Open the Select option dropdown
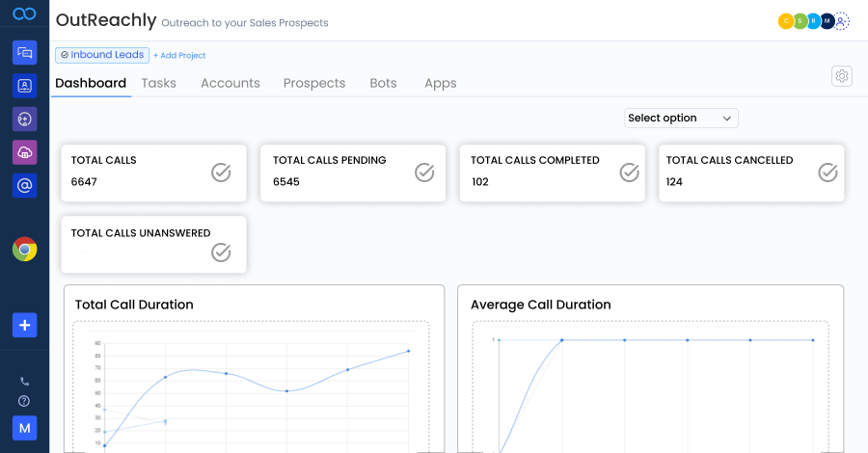Screen dimensions: 868x453 click(681, 118)
